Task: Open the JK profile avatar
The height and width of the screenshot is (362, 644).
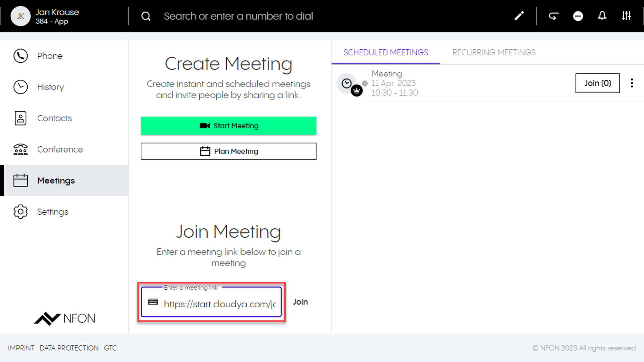Action: (x=20, y=16)
